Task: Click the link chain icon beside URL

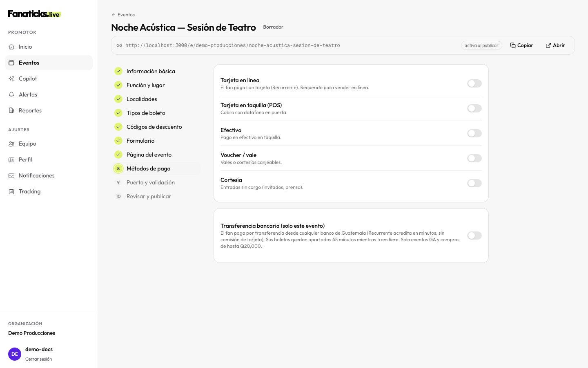Action: pos(119,45)
